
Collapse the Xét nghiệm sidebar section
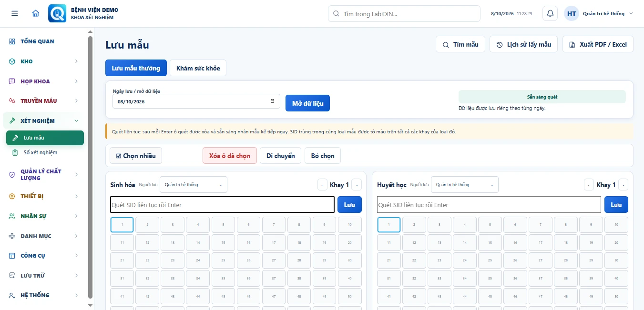pos(44,121)
